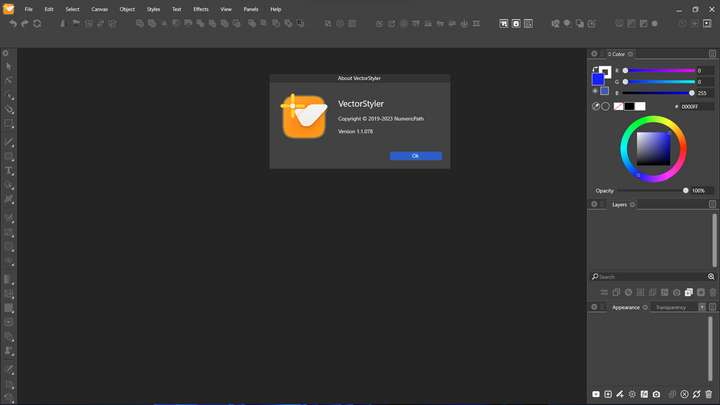Image resolution: width=720 pixels, height=405 pixels.
Task: Click the Opacity value field showing 100%
Action: tap(702, 191)
